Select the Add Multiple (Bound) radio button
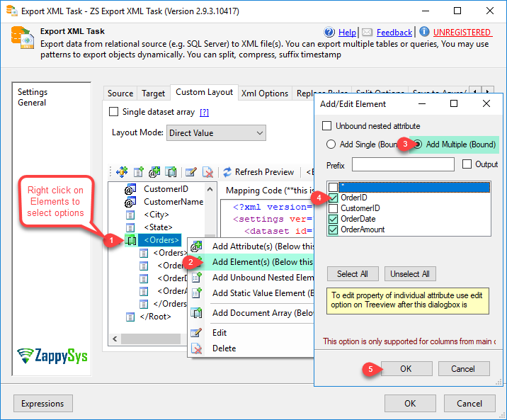The height and width of the screenshot is (420, 507). pos(418,144)
